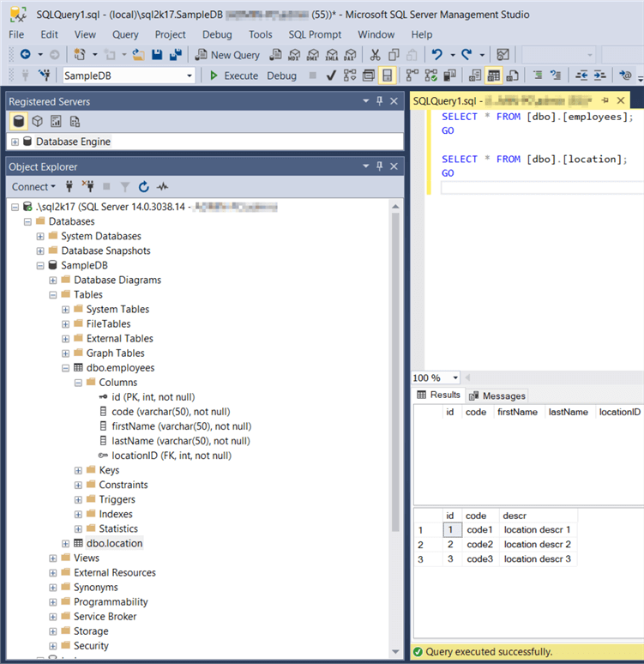Click the Undo icon
644x664 pixels.
437,55
